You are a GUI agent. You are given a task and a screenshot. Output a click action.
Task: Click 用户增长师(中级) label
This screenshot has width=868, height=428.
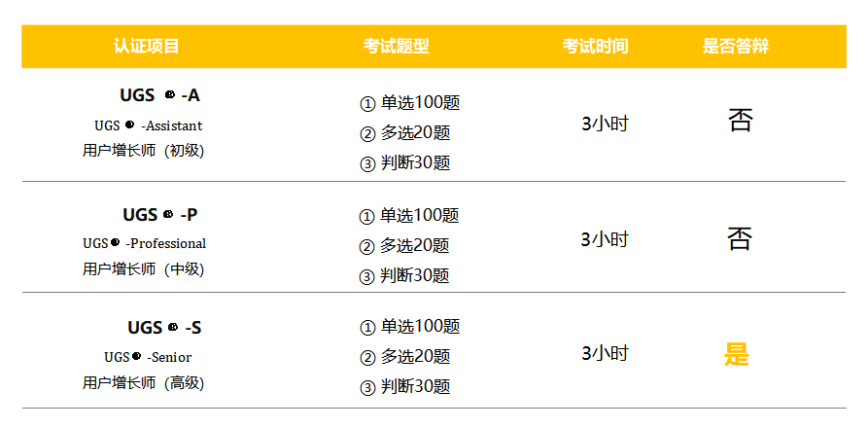144,269
